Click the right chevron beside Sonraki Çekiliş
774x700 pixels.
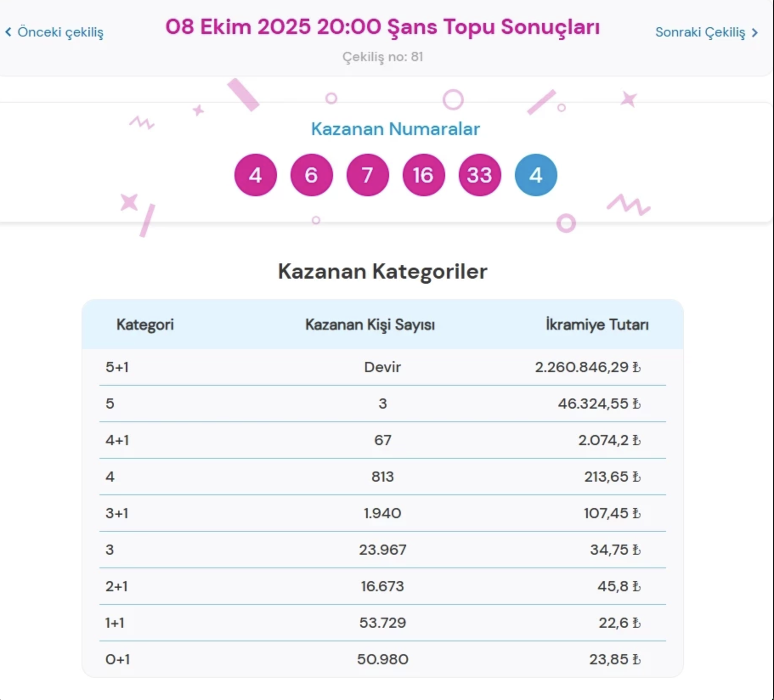point(755,33)
